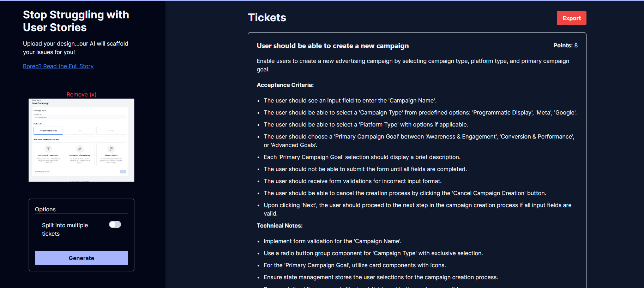
Task: Click the New Campaign title in the preview
Action: pos(41,103)
